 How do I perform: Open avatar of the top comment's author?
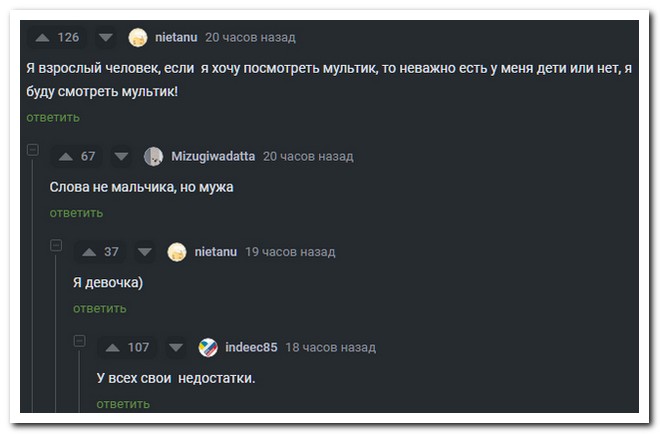[x=138, y=38]
